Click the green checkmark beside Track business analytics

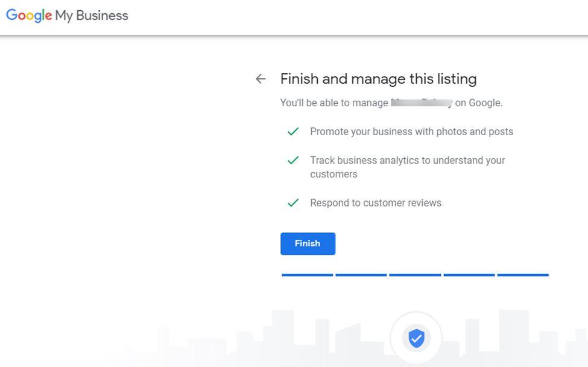(x=293, y=161)
